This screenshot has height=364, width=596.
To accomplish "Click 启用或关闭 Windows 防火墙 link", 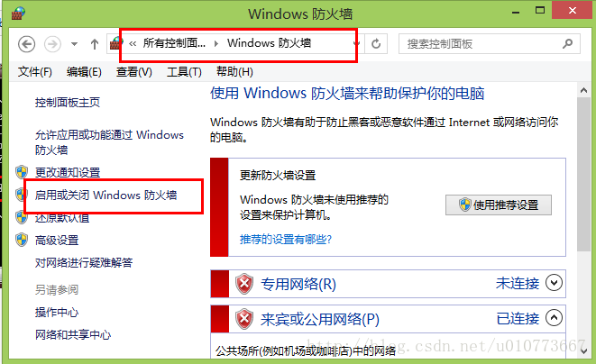I will (106, 195).
